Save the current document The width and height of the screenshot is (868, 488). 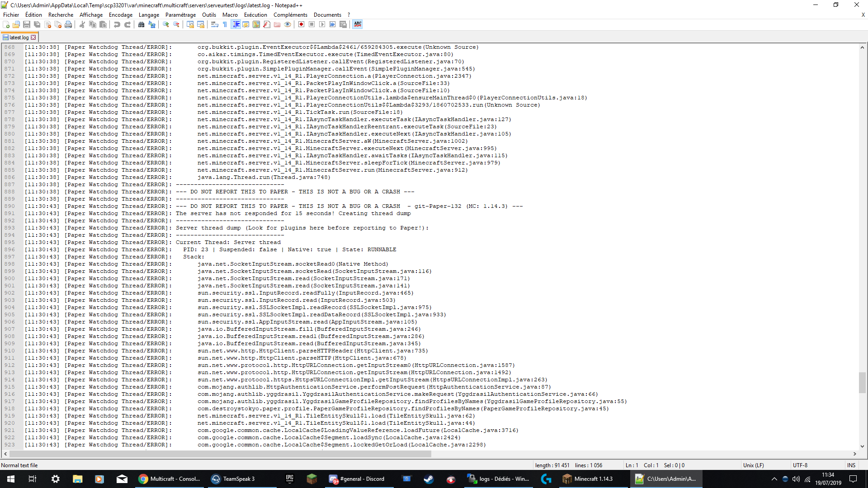(x=26, y=25)
